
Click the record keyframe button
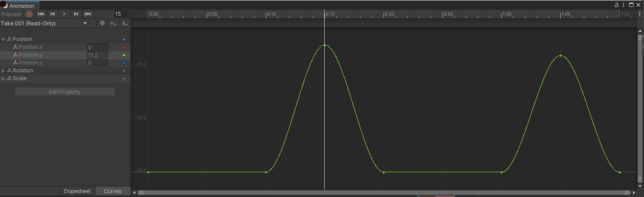pos(29,14)
